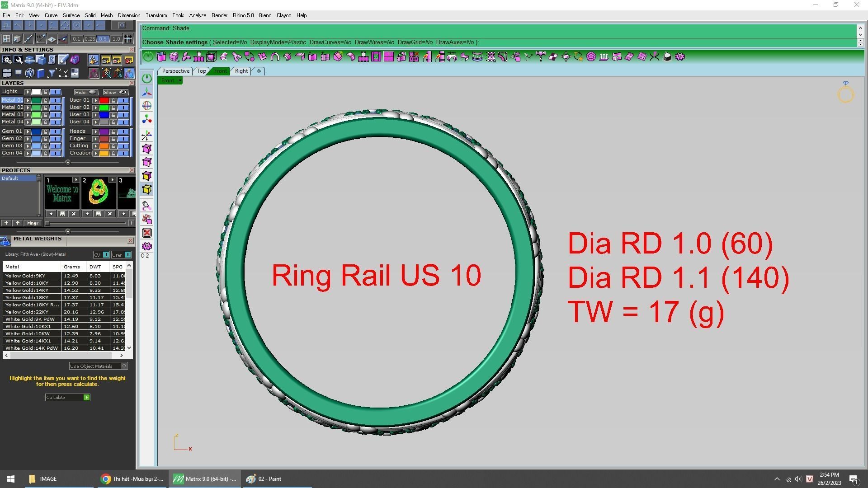Screen dimensions: 868x488
Task: Select Yellow Gold:18KY row in table
Action: coord(65,297)
